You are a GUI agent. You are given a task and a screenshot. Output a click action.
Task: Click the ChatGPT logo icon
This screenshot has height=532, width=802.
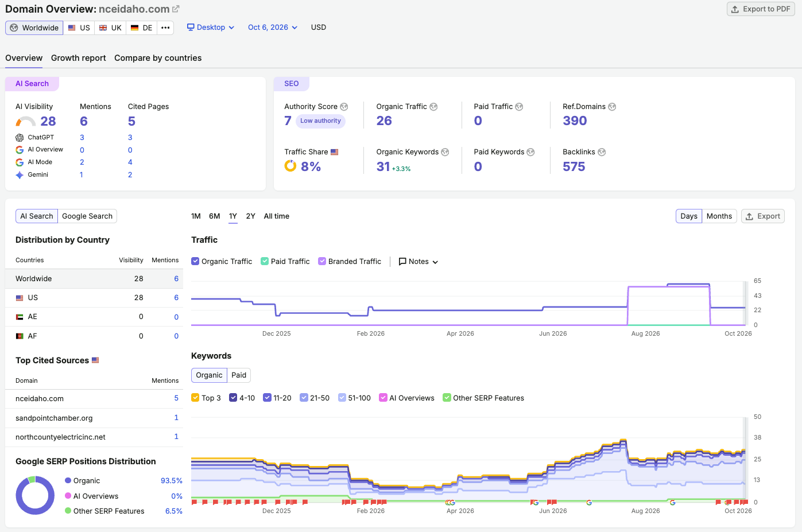coord(20,138)
